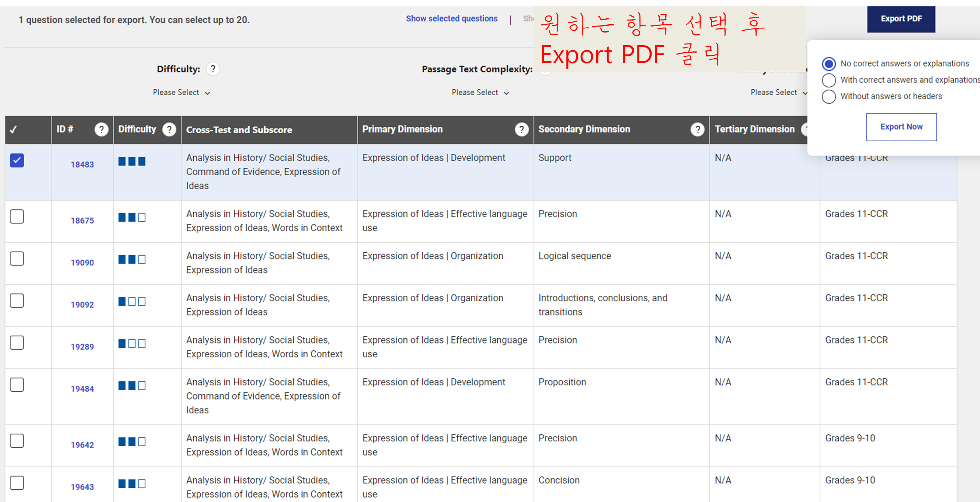The image size is (980, 502).
Task: Open question ID 19642 link
Action: click(x=82, y=444)
